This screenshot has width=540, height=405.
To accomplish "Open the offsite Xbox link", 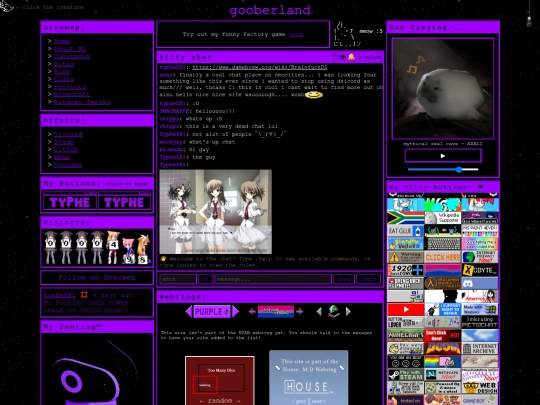I will [x=62, y=157].
